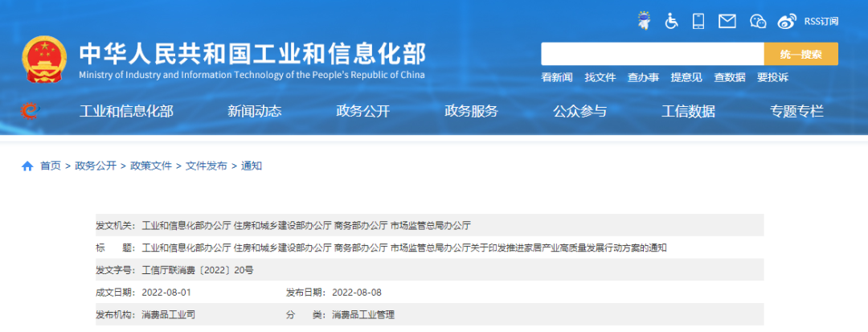
Task: Click the home icon in the breadcrumb
Action: coord(27,166)
